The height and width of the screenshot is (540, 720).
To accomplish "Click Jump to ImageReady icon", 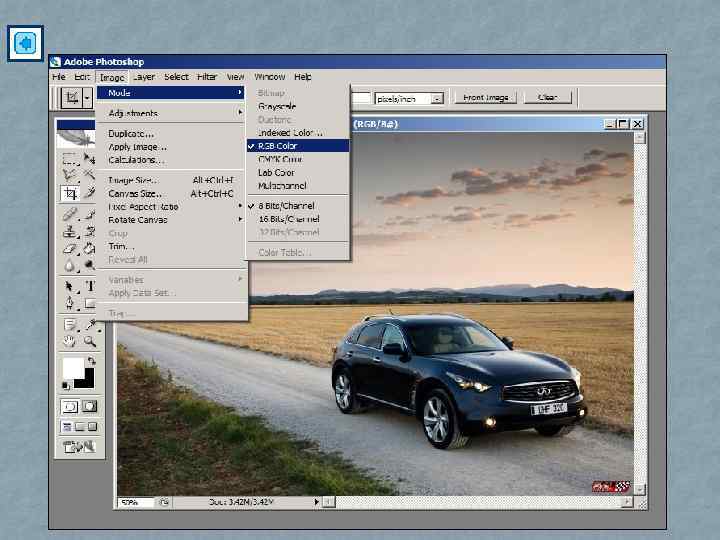I will coord(79,446).
